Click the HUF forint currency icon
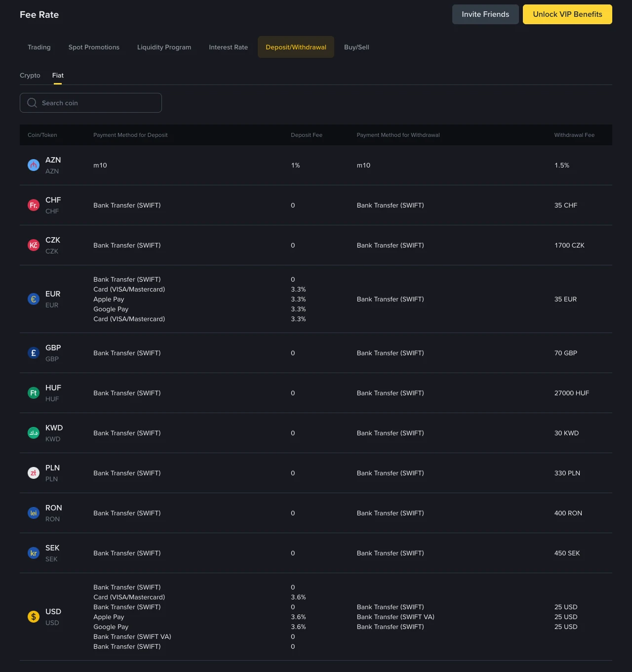The width and height of the screenshot is (632, 672). pos(34,393)
